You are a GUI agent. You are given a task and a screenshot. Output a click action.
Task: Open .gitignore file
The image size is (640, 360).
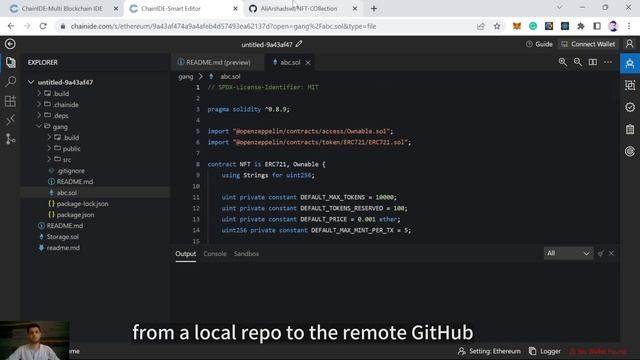pos(71,171)
